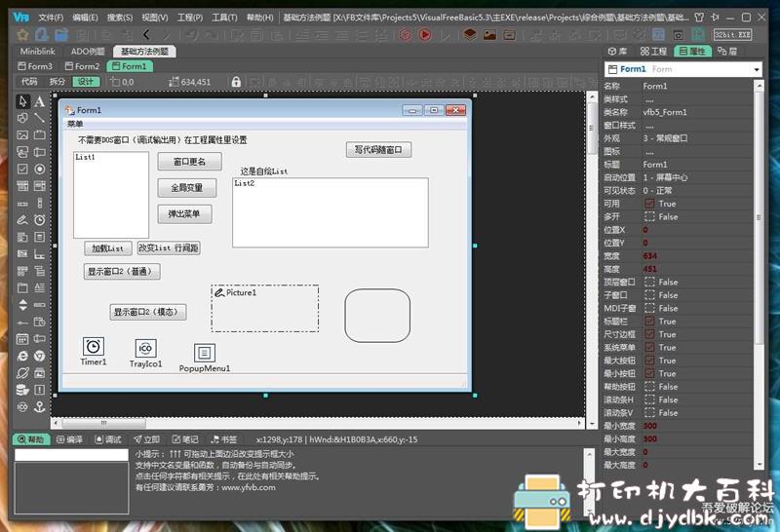Click the List2 listbox on the form
This screenshot has width=780, height=532.
331,212
